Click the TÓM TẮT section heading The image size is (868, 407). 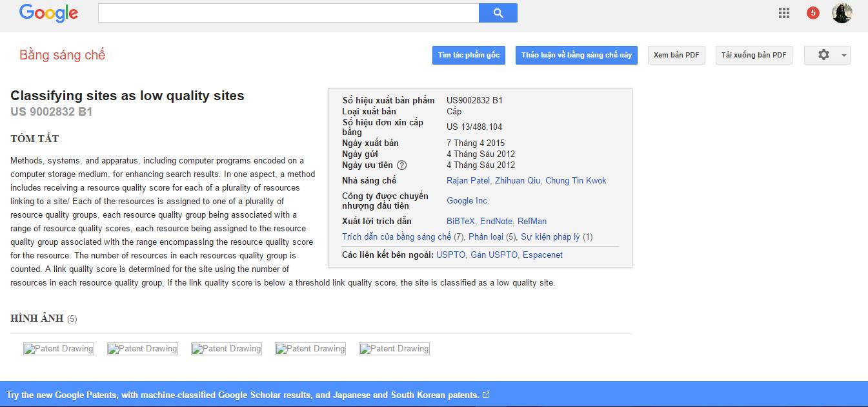coord(35,139)
